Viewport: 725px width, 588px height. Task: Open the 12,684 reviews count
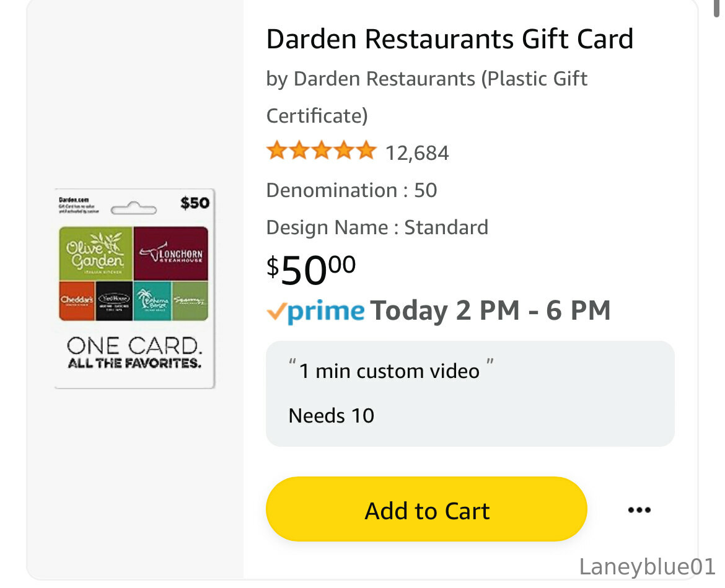(417, 153)
